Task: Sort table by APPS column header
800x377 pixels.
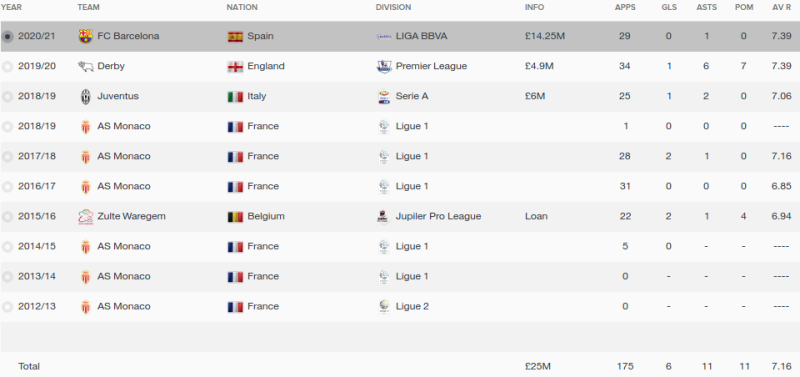Action: (625, 7)
